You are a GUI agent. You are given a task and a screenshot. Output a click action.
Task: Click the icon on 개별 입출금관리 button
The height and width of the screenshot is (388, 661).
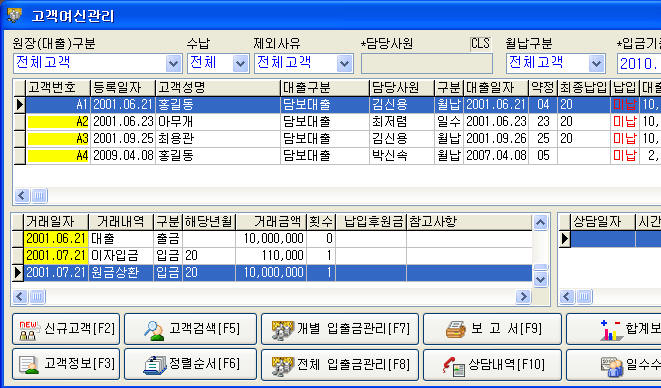[282, 330]
